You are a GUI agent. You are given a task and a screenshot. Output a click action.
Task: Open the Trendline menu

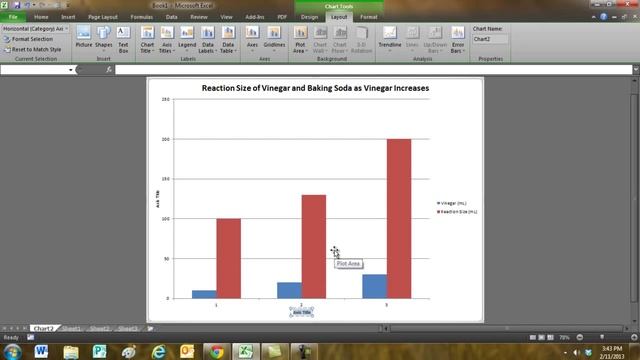coord(390,38)
